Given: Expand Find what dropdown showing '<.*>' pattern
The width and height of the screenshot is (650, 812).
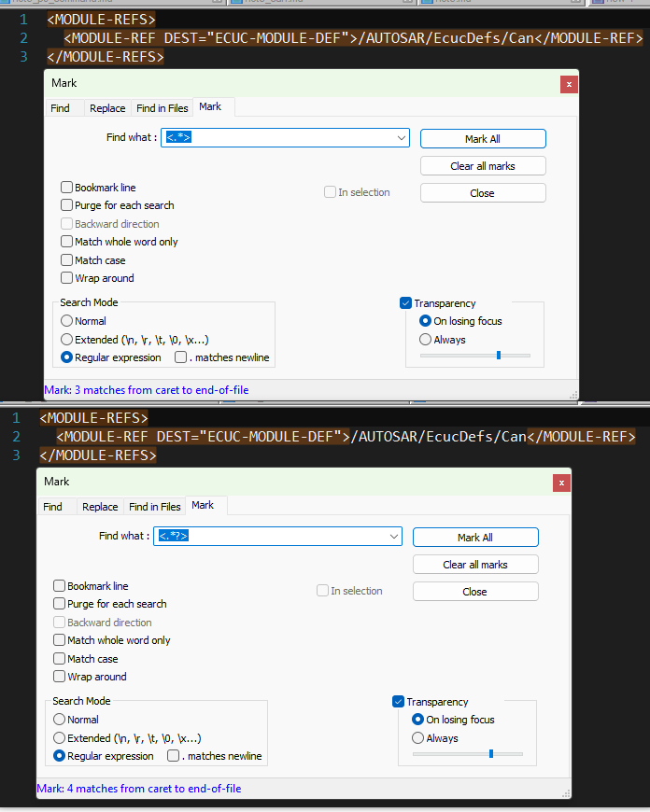Looking at the screenshot, I should 402,138.
